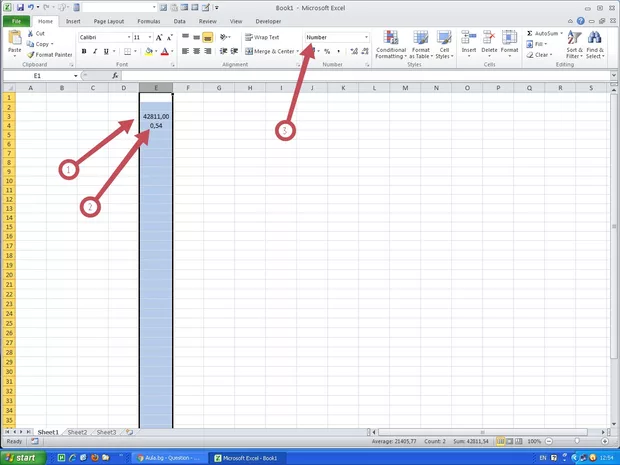The height and width of the screenshot is (465, 620).
Task: Open the Calibri font name dropdown
Action: [x=129, y=37]
